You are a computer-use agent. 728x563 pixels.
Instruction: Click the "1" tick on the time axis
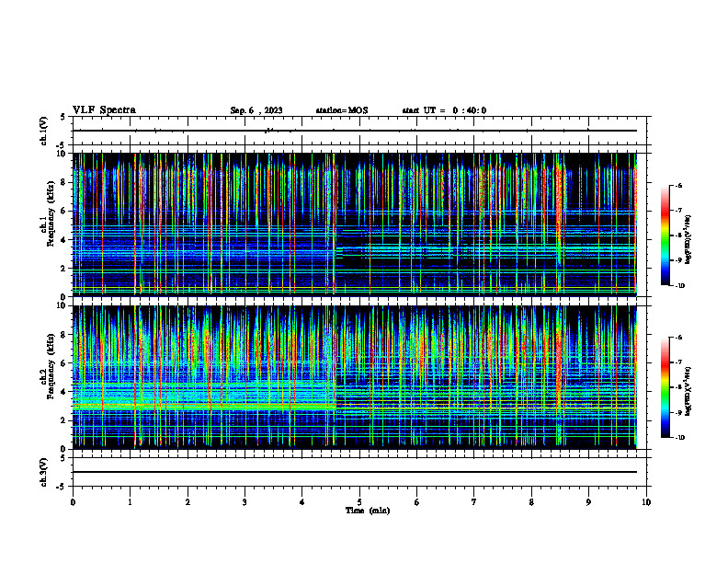tap(130, 502)
